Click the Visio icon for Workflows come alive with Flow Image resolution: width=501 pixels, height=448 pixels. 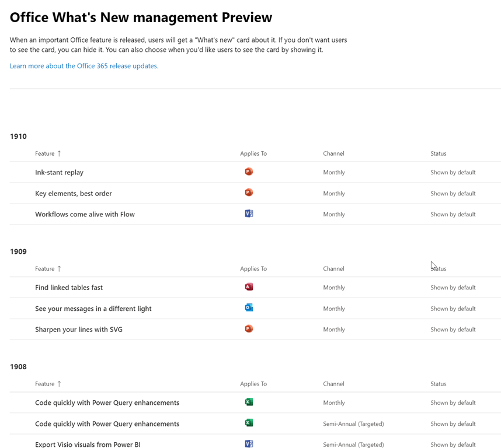[x=249, y=213]
